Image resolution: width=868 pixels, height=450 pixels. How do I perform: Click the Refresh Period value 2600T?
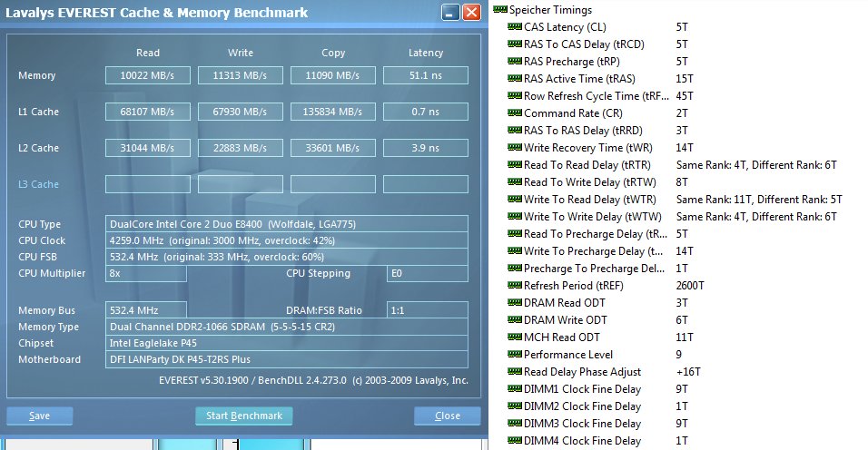[690, 285]
